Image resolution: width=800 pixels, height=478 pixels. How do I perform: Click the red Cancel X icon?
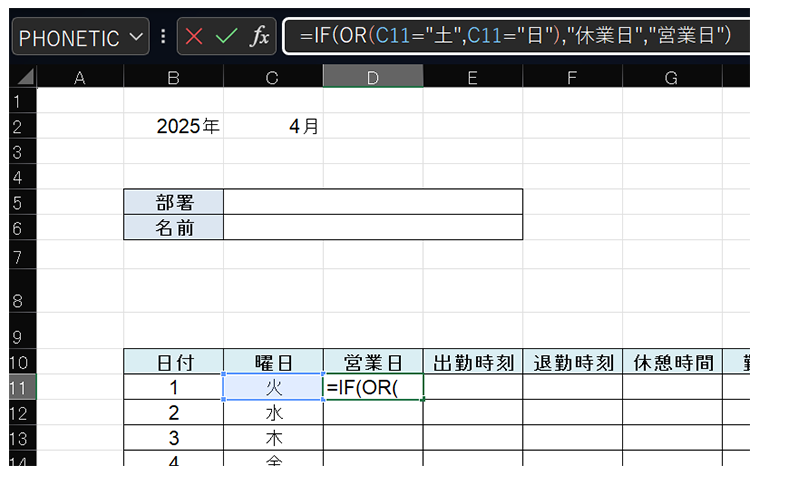(x=194, y=38)
